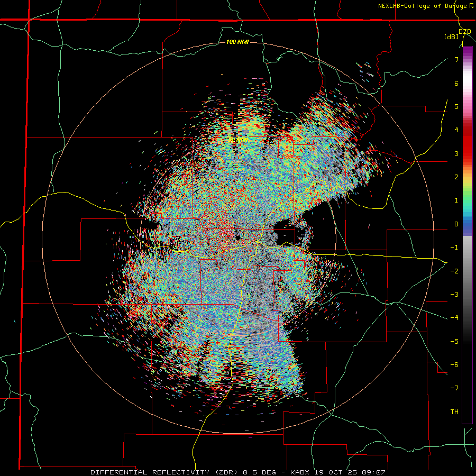This screenshot has height=476, width=476.
Task: Click the "100 NMI" range ring label
Action: point(237,42)
